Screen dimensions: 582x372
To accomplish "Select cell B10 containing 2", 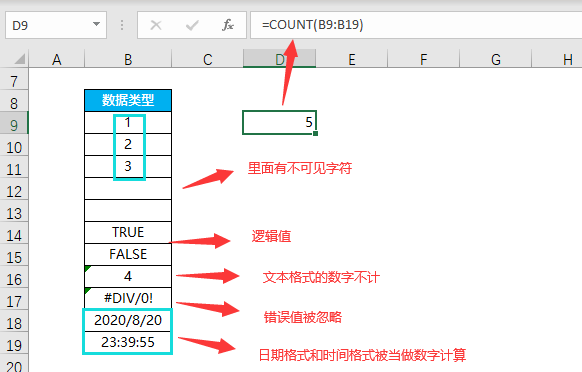I will 128,144.
